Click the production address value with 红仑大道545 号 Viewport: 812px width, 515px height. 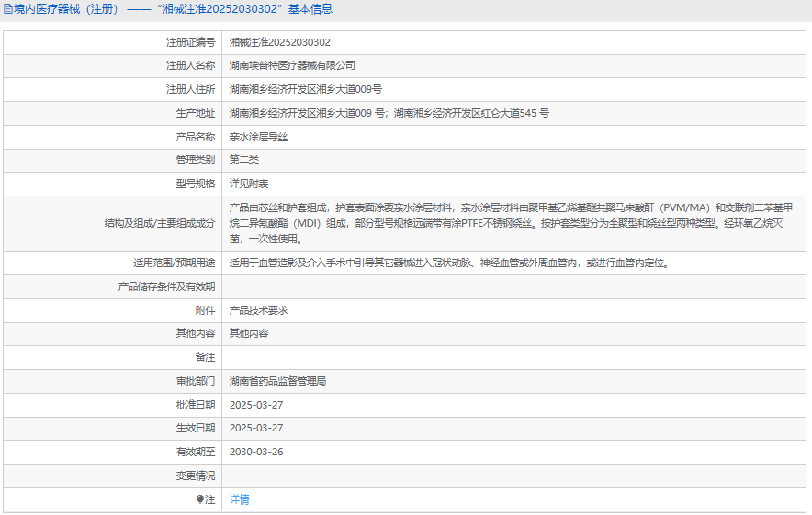[389, 113]
